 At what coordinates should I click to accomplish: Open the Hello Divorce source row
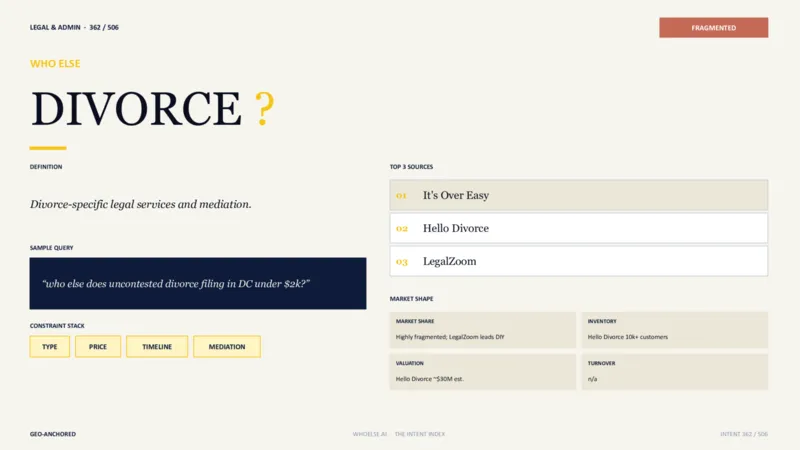click(x=579, y=228)
